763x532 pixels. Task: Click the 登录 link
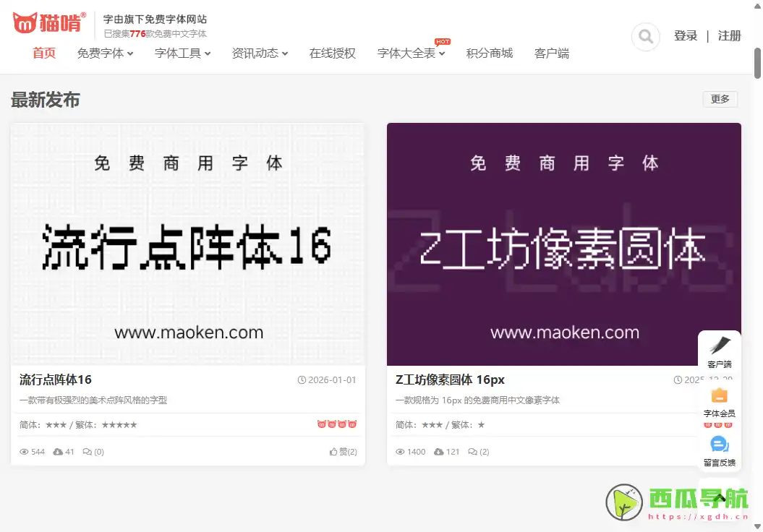pos(686,35)
